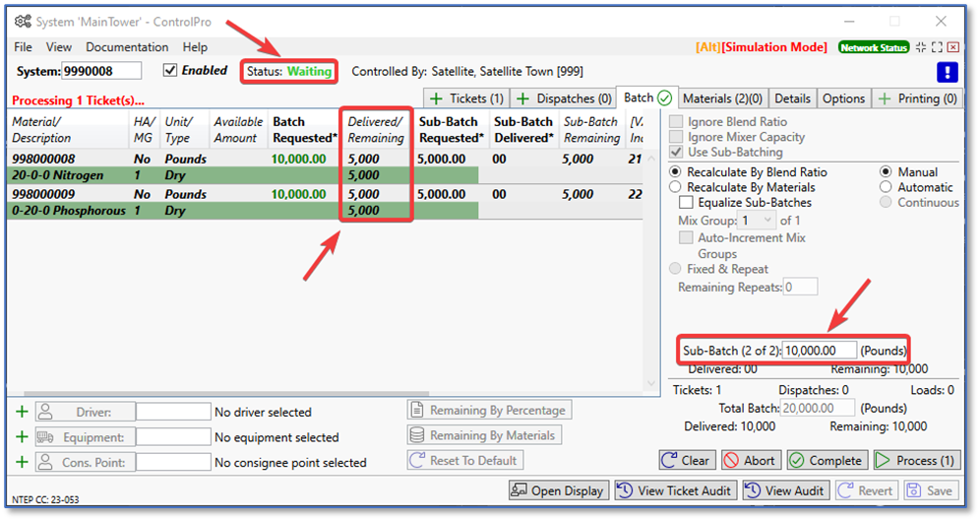
Task: Select the Recalculate By Materials option
Action: 676,187
